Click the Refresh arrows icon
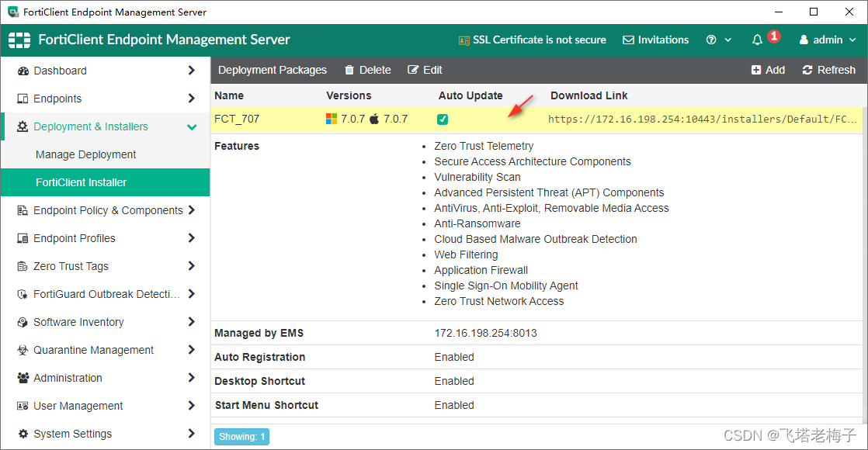Image resolution: width=868 pixels, height=450 pixels. (807, 70)
